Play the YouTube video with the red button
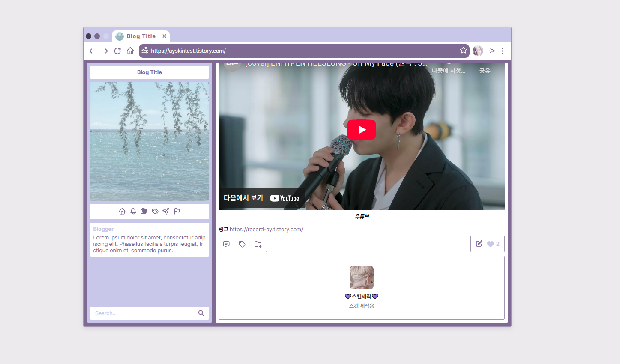 click(x=362, y=130)
